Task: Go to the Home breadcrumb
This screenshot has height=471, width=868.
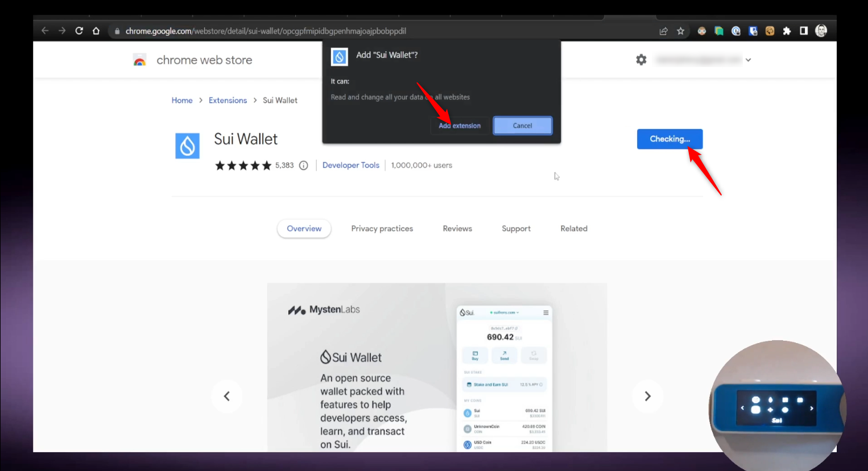Action: tap(182, 100)
